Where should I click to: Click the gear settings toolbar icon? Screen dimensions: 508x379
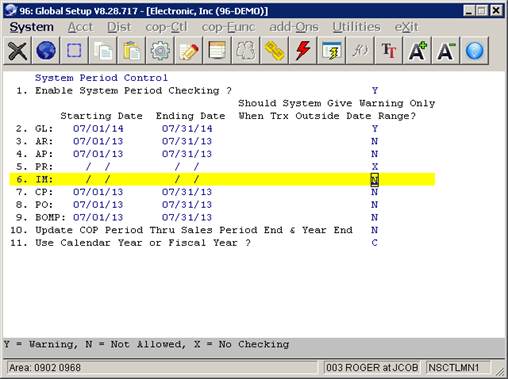[160, 51]
